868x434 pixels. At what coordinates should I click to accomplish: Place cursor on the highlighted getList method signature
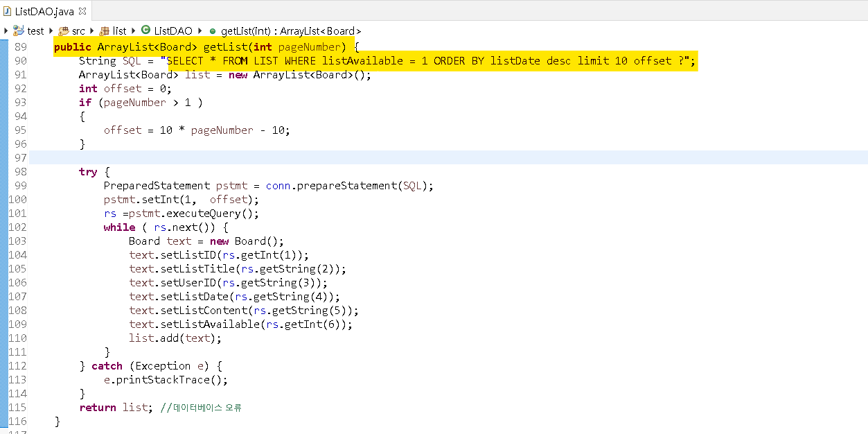pyautogui.click(x=204, y=46)
